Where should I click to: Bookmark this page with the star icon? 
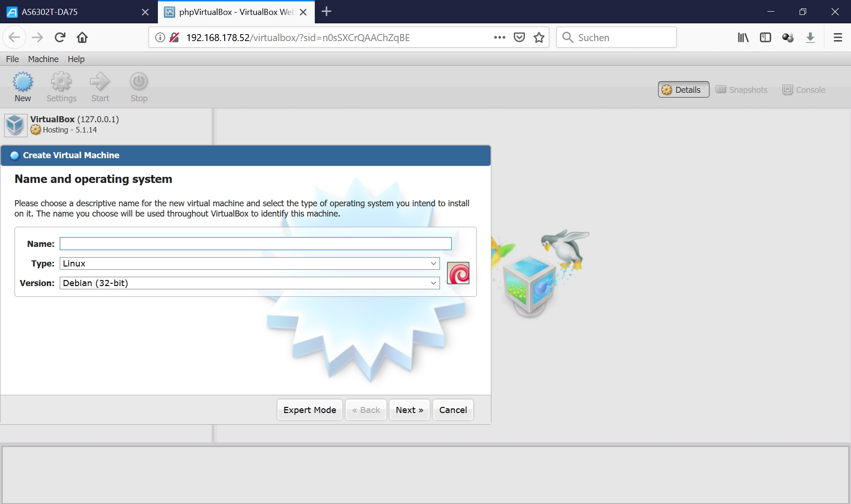(x=539, y=37)
